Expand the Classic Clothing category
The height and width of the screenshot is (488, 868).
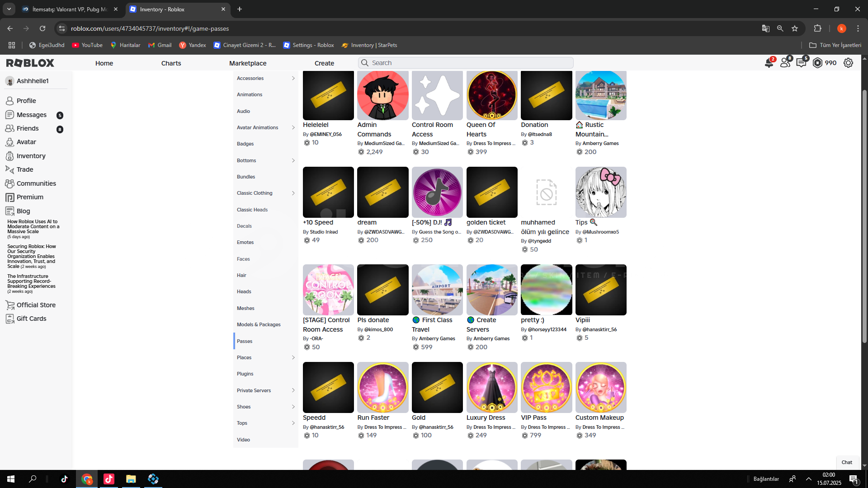pos(293,193)
